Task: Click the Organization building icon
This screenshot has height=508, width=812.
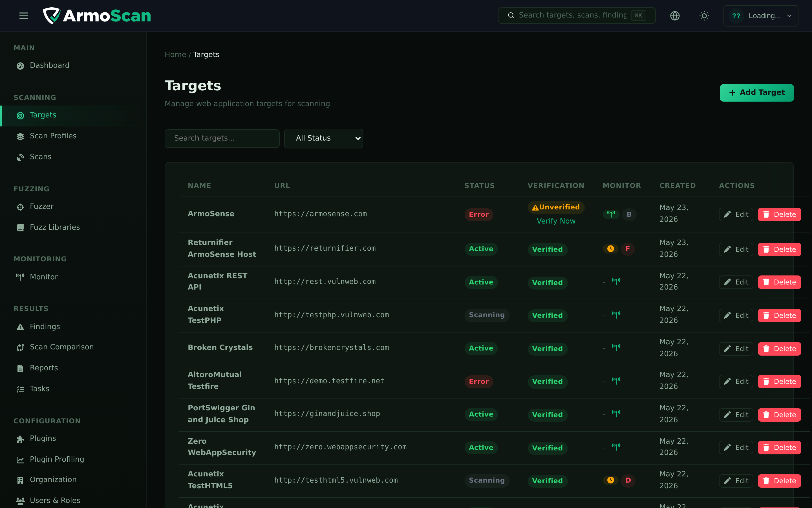Action: 20,480
